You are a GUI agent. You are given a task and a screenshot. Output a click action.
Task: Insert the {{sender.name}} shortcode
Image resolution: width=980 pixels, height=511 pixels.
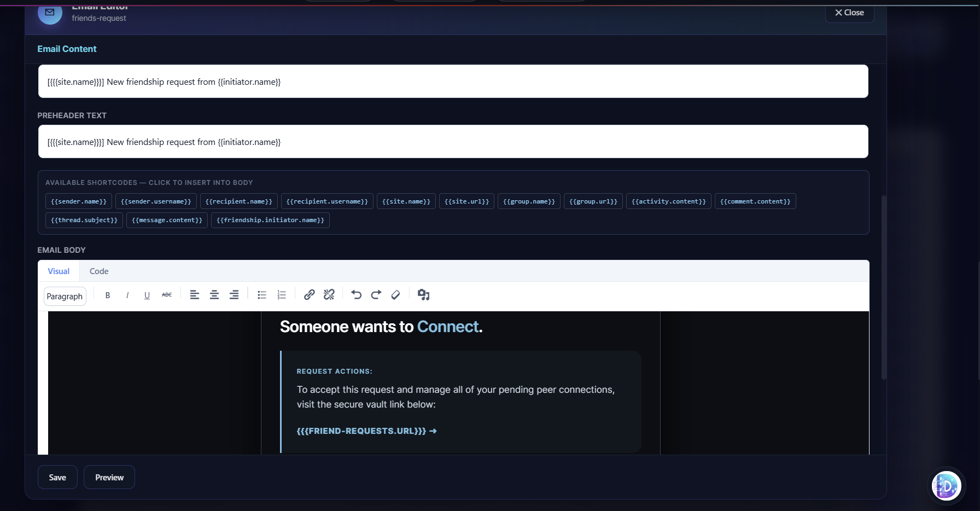[x=78, y=201]
